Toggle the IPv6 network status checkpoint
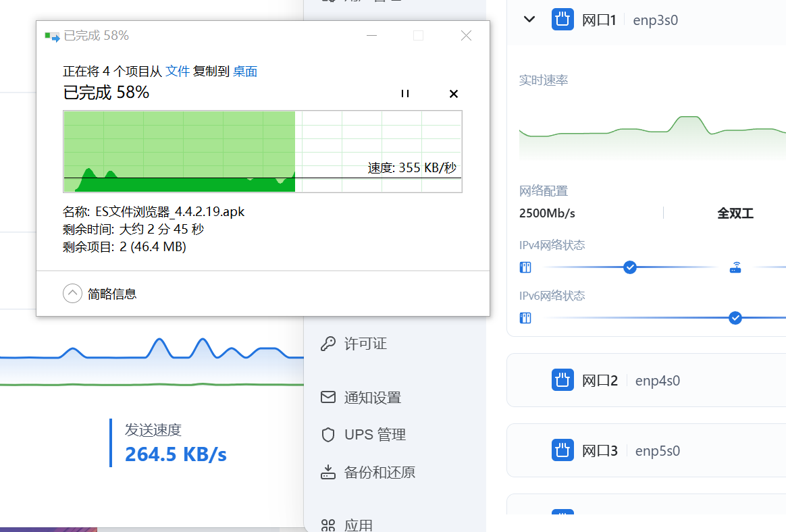Image resolution: width=786 pixels, height=532 pixels. click(735, 317)
